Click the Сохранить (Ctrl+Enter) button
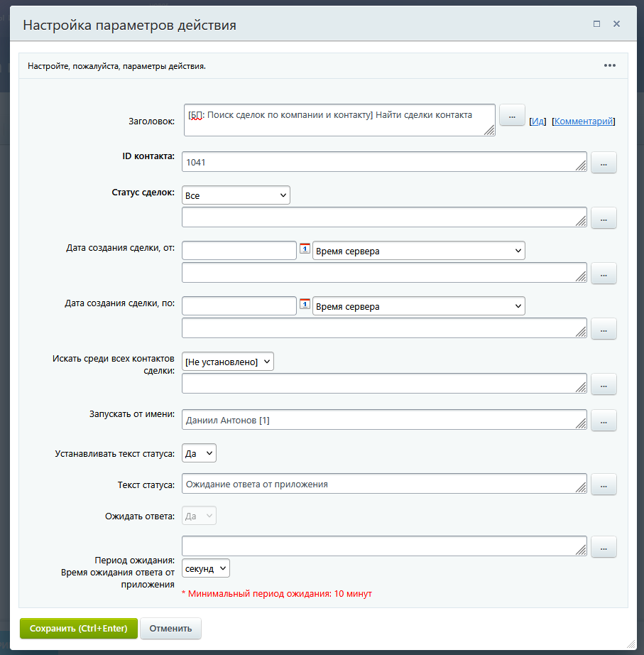This screenshot has height=655, width=644. click(78, 628)
